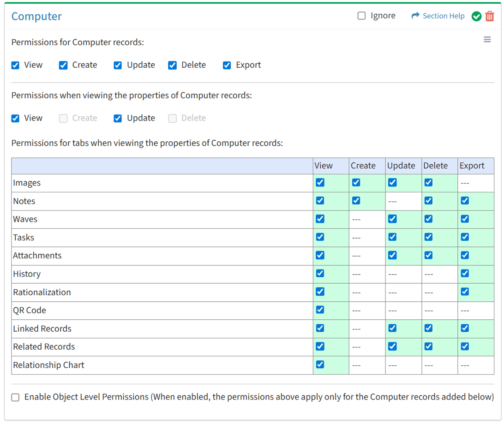The height and width of the screenshot is (424, 504).
Task: Click the red trash delete icon
Action: [x=490, y=16]
